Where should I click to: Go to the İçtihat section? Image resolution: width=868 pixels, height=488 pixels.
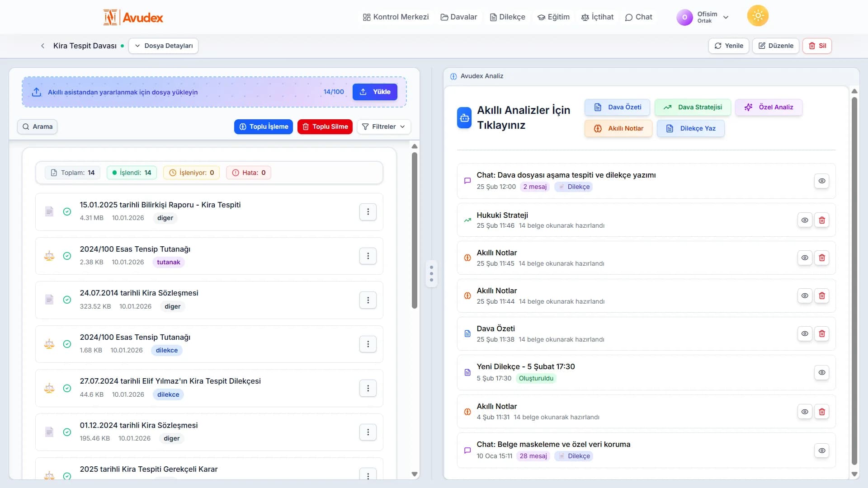[x=597, y=17]
